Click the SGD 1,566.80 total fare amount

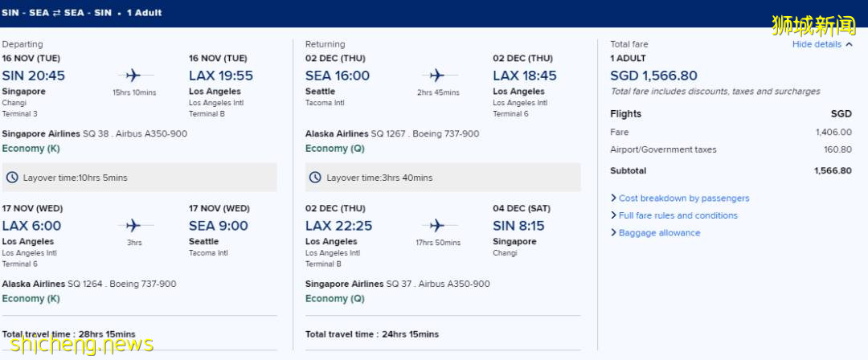(x=653, y=76)
